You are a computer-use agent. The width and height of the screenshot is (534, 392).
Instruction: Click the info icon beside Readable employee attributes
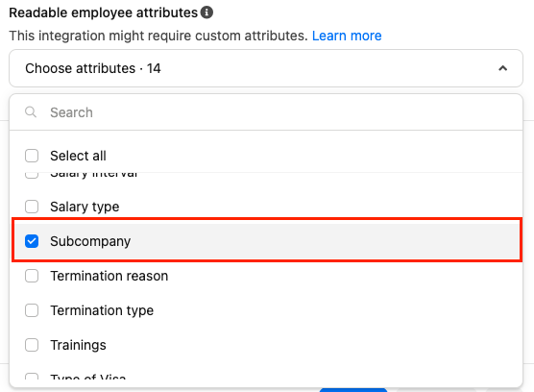(x=206, y=12)
